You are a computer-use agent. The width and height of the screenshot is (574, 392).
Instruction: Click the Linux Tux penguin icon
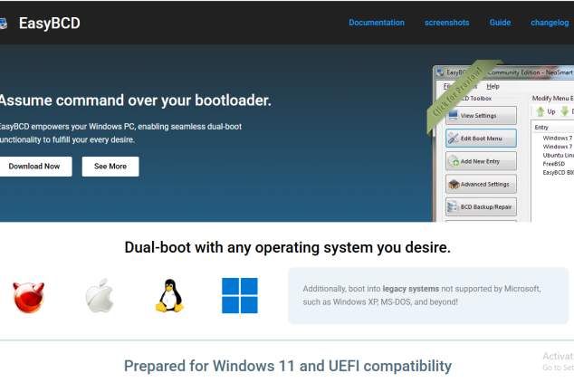pyautogui.click(x=169, y=296)
